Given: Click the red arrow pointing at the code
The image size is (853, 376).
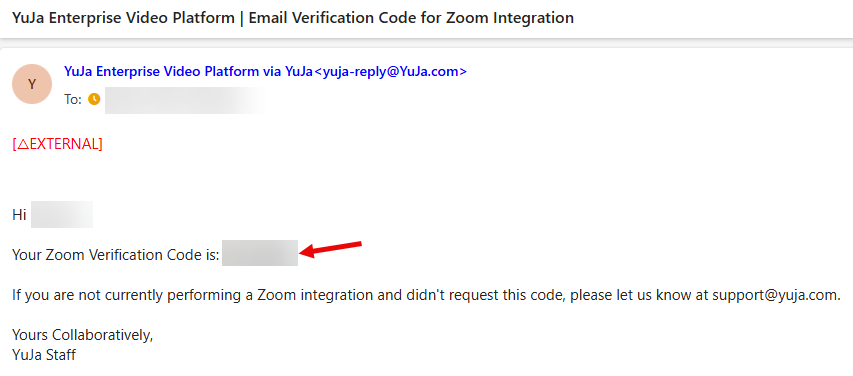Looking at the screenshot, I should (331, 249).
